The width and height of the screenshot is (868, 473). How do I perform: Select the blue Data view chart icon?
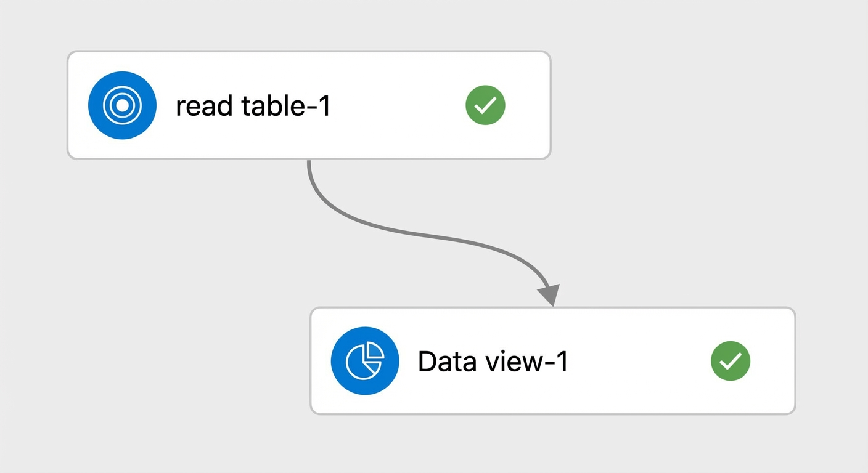point(365,361)
